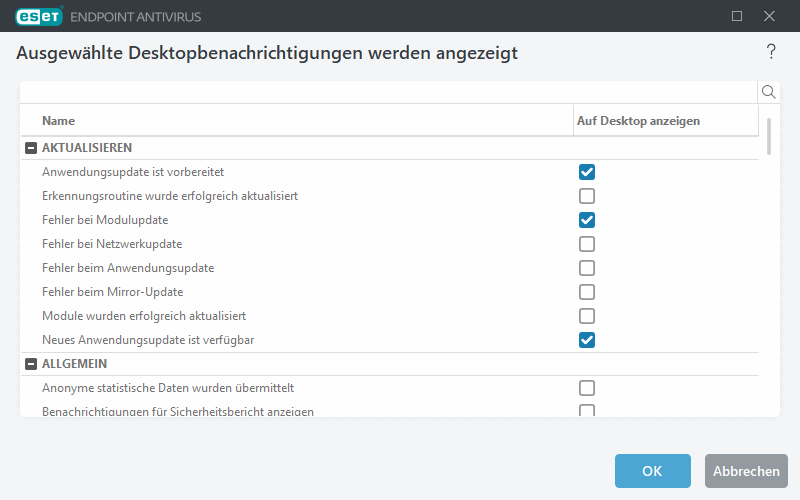Select 'Neues Anwendungsupdate ist verfügbar' text
Viewport: 800px width, 500px height.
148,340
